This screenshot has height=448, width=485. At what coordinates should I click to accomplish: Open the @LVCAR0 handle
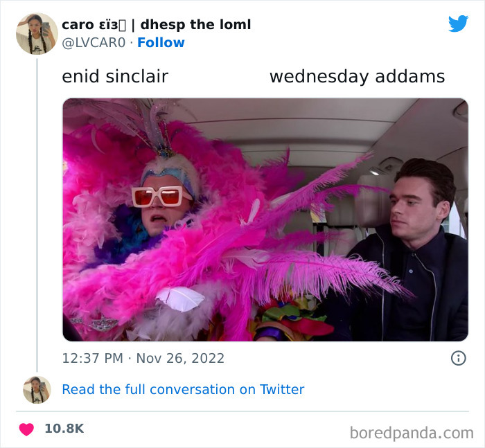click(x=94, y=43)
